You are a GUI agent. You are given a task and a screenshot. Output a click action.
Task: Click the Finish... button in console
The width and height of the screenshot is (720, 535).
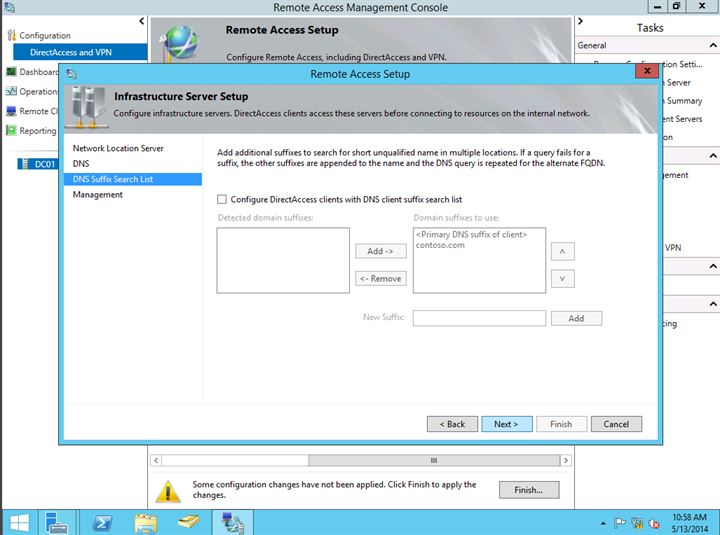529,490
